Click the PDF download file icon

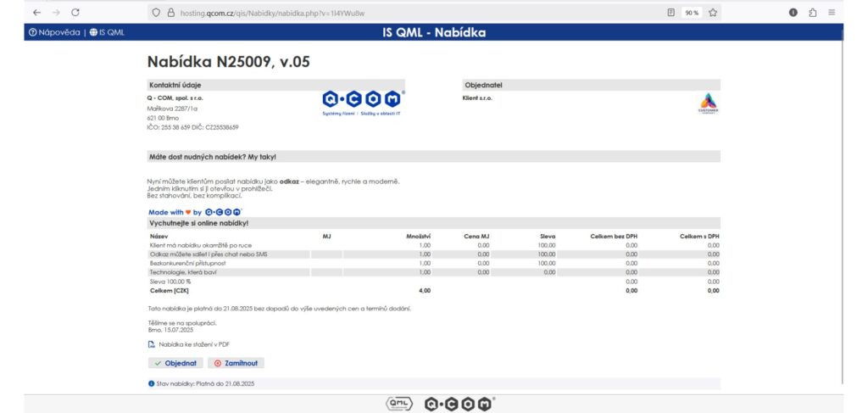pos(151,344)
